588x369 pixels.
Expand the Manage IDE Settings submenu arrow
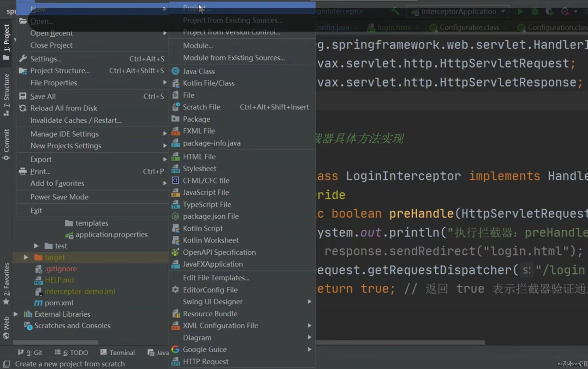(x=165, y=134)
